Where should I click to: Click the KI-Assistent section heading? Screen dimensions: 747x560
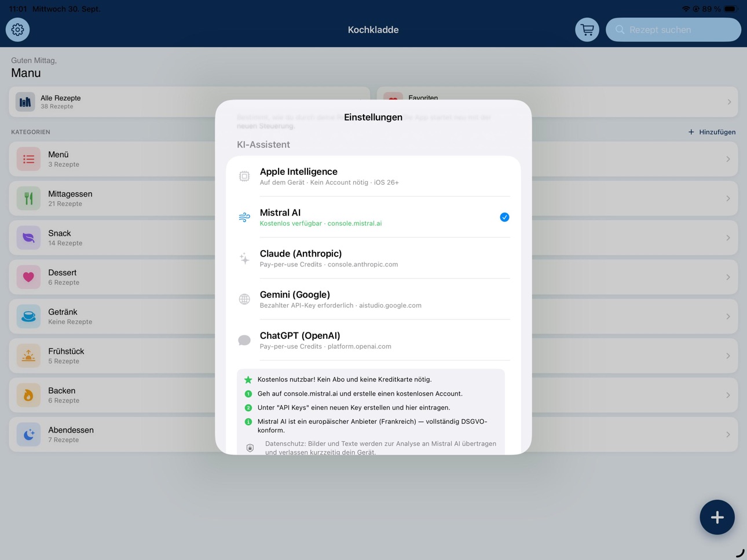[263, 145]
